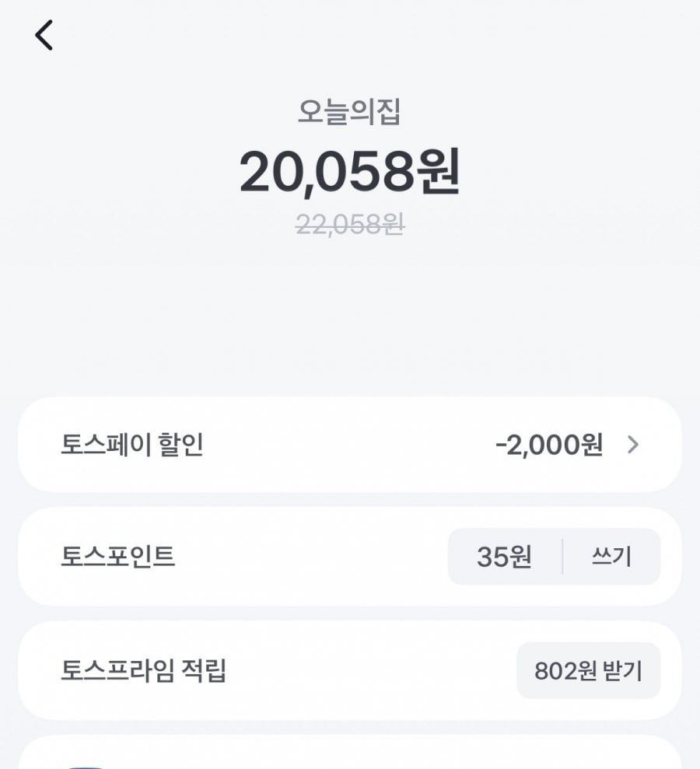Screen dimensions: 700x769
Task: Tap the middle of the 토스페이 할인 card
Action: click(350, 444)
